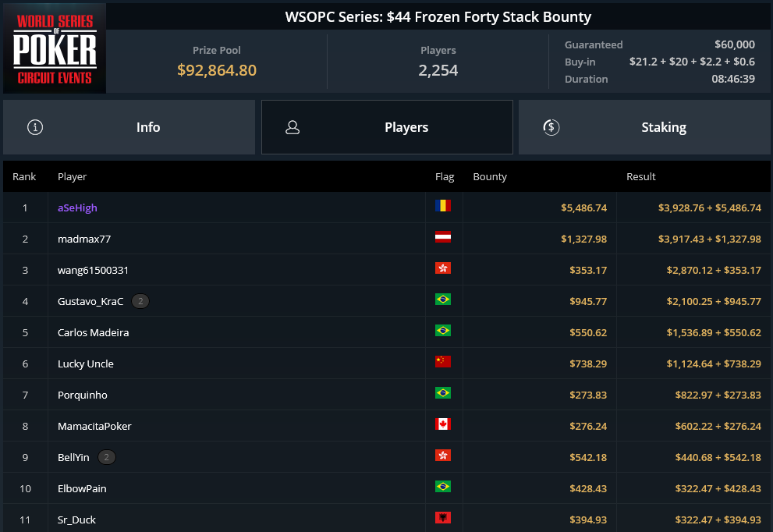Click Carlos Madeira's bounty $550.62
The width and height of the screenshot is (773, 532).
click(x=588, y=333)
